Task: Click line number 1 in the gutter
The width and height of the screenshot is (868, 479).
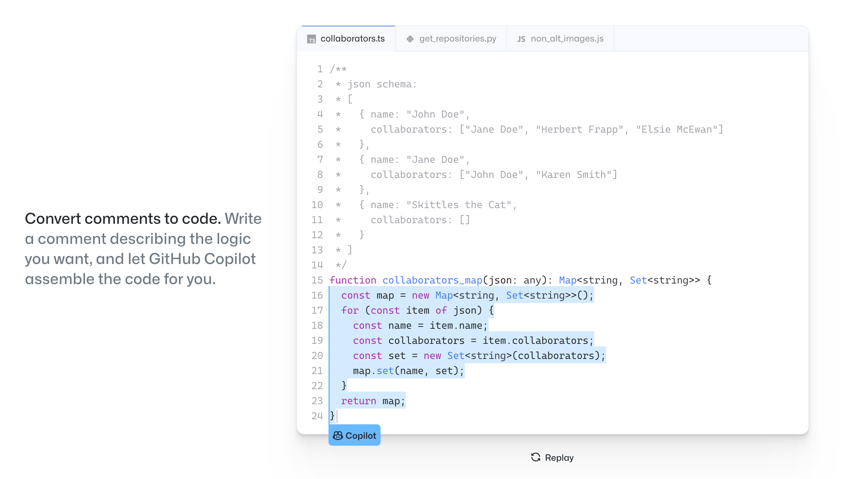Action: coord(320,69)
